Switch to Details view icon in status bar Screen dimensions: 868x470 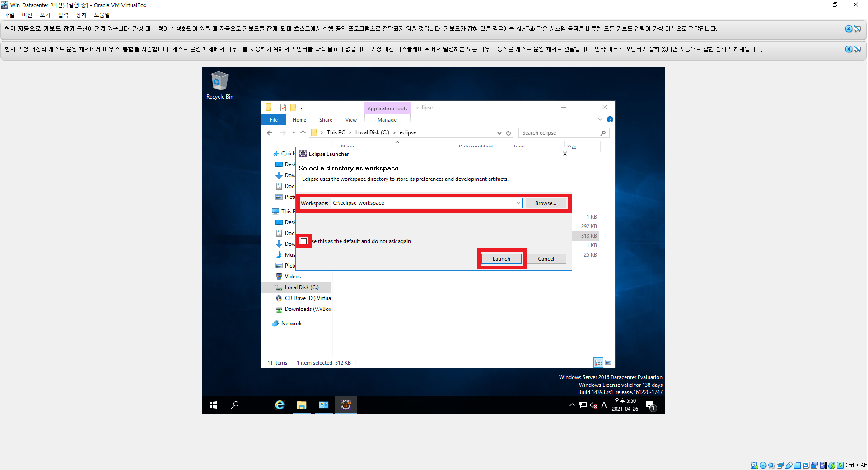pos(598,362)
